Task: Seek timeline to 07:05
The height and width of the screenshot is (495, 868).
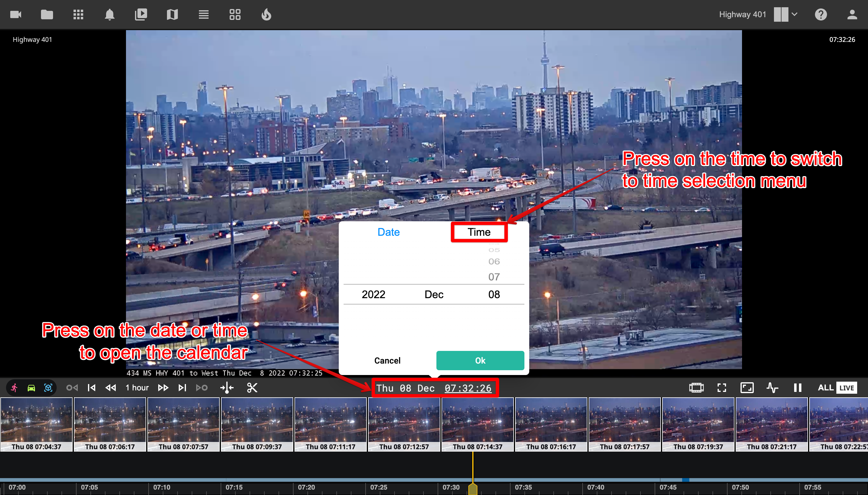Action: (89, 487)
